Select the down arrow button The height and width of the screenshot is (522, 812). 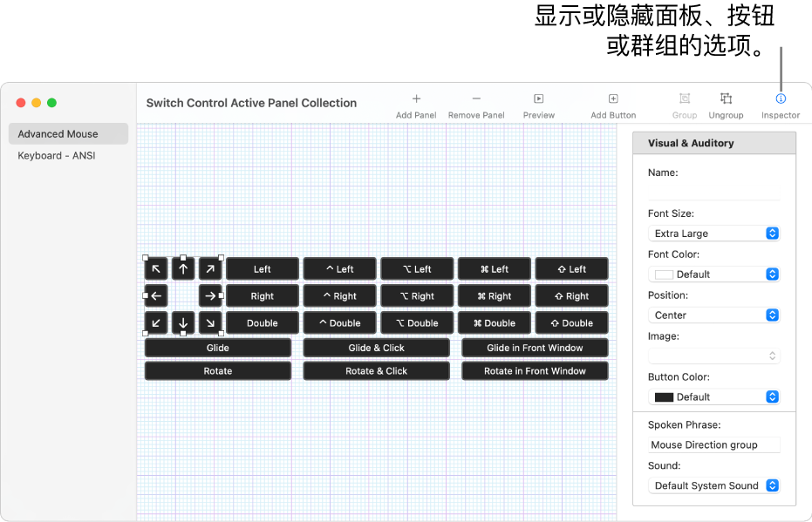click(183, 322)
